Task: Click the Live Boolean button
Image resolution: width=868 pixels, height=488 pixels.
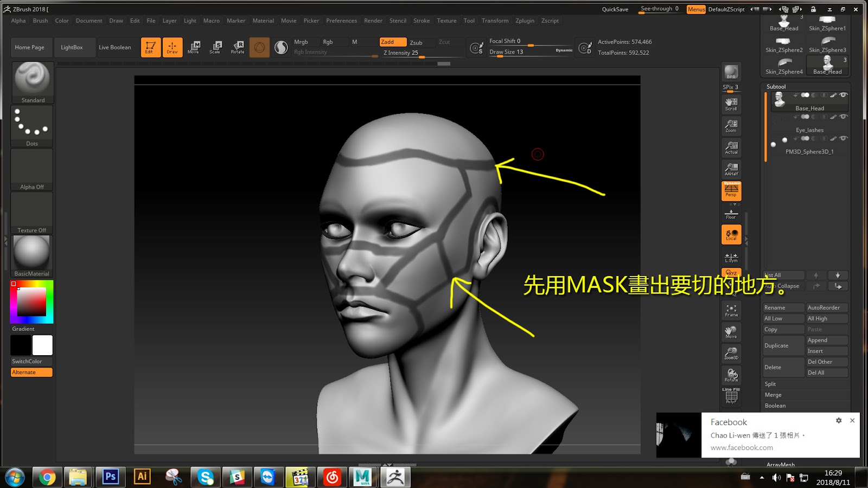Action: point(115,47)
